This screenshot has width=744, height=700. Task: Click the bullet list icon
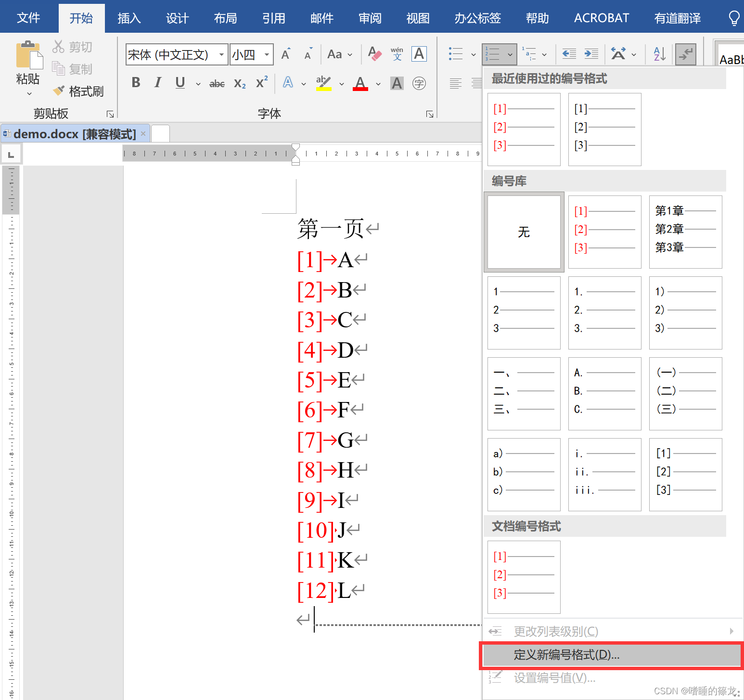(455, 54)
